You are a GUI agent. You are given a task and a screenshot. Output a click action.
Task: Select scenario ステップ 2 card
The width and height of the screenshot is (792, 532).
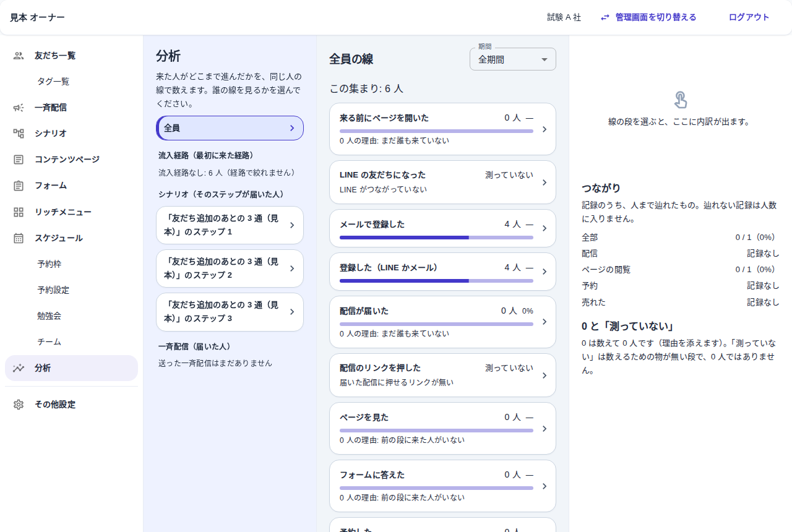(x=230, y=268)
